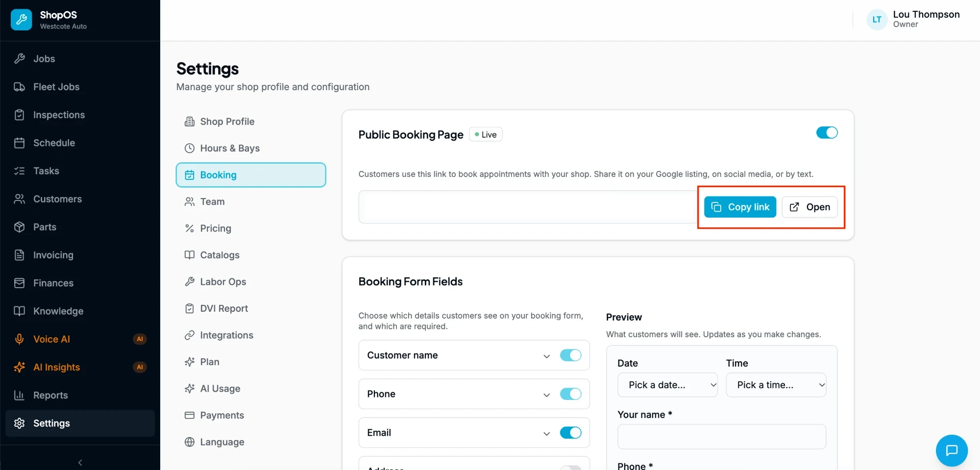Toggle the Public Booking Page switch
Screen dimensions: 980x470
[x=827, y=133]
